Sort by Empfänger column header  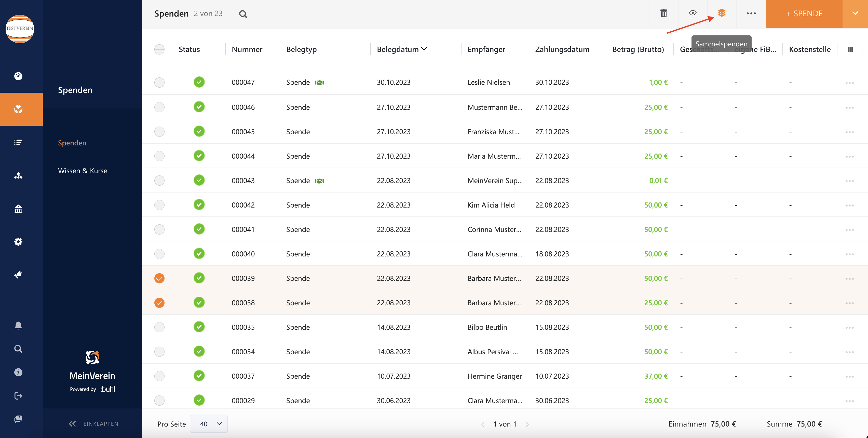click(486, 49)
